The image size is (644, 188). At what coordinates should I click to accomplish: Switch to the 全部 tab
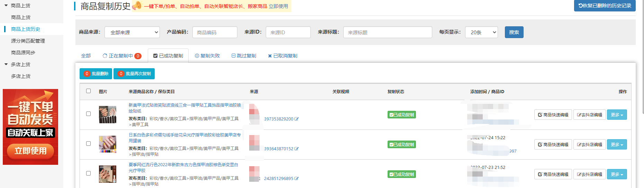86,56
